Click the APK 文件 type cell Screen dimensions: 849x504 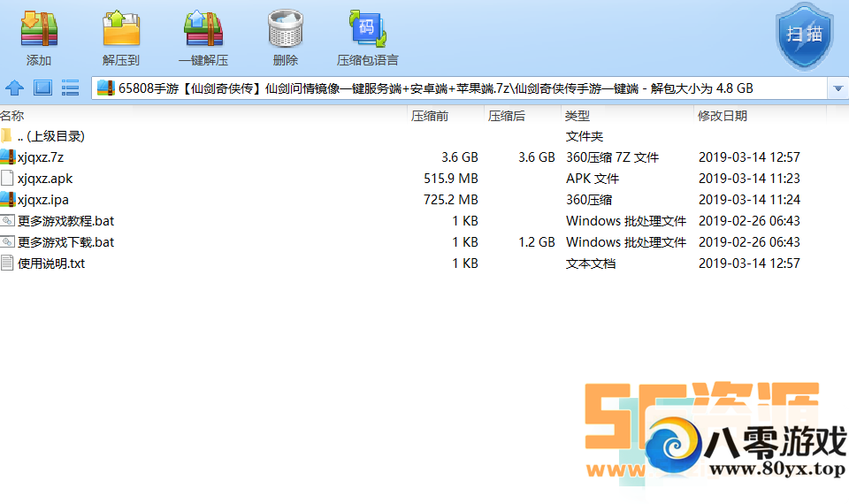593,178
